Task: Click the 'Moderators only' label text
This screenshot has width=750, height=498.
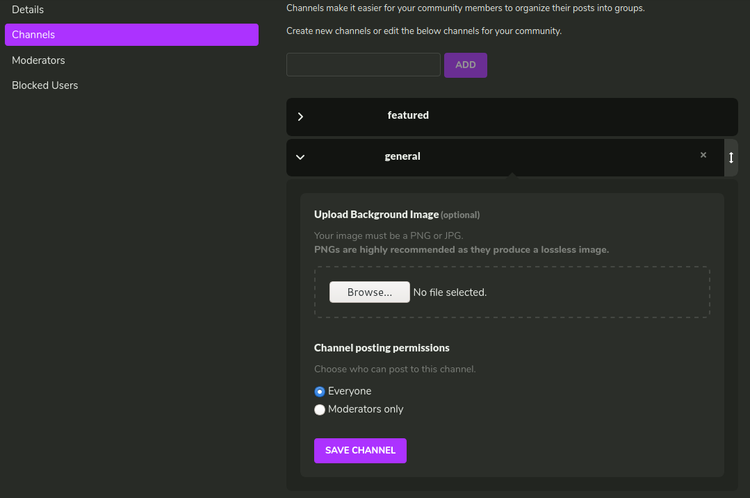Action: coord(366,409)
